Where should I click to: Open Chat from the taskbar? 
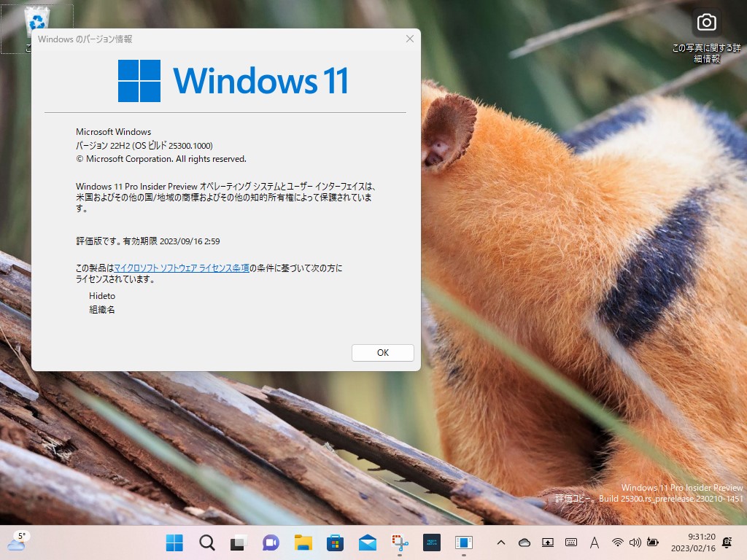click(271, 542)
